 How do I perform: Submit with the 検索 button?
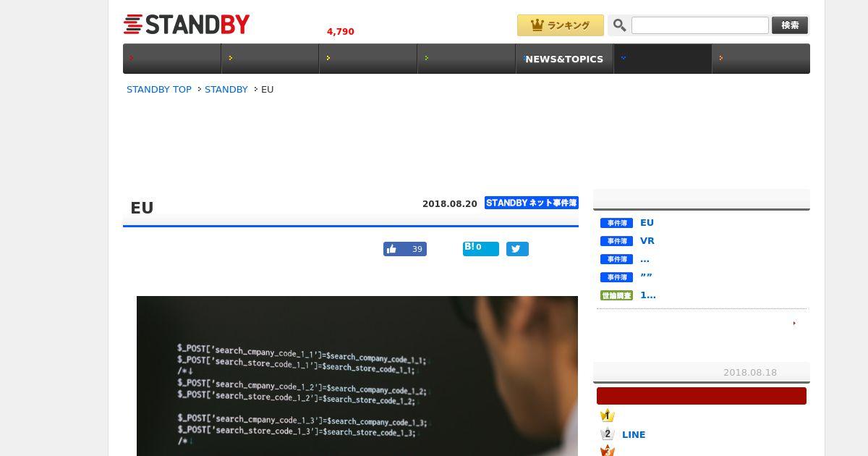[x=790, y=25]
